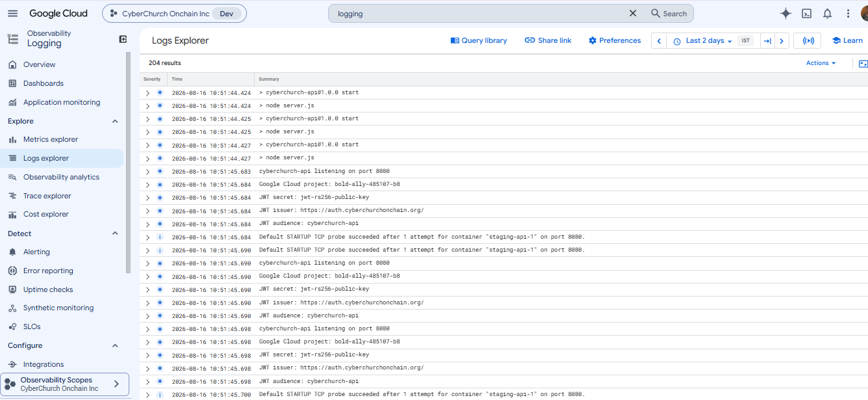Toggle live log streaming
Image resolution: width=868 pixels, height=400 pixels.
pyautogui.click(x=808, y=41)
